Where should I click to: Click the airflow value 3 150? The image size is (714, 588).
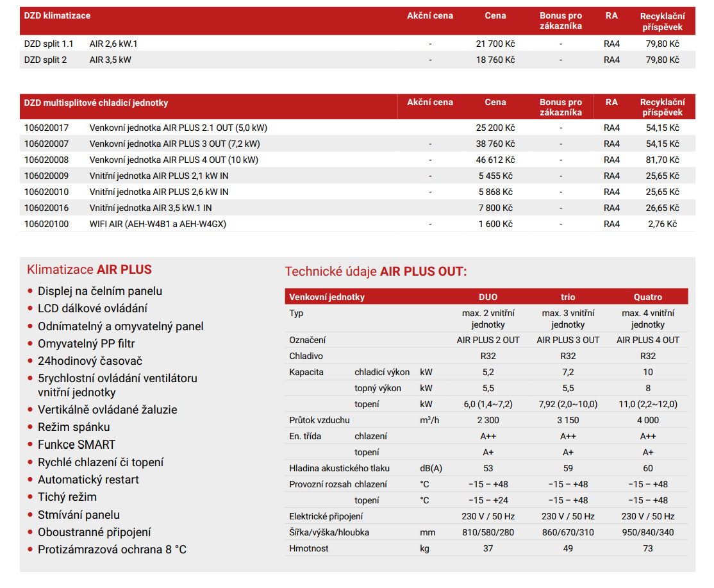click(568, 420)
